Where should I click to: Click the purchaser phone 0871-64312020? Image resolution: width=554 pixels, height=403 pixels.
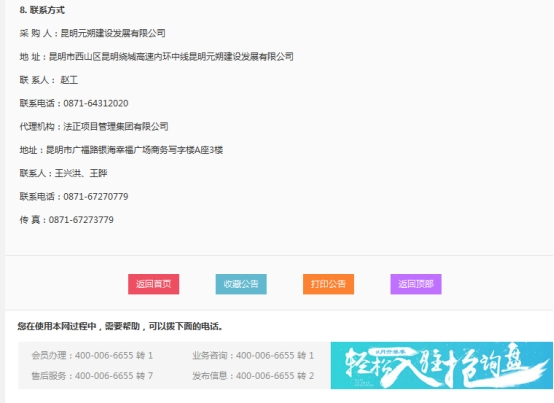coord(96,103)
